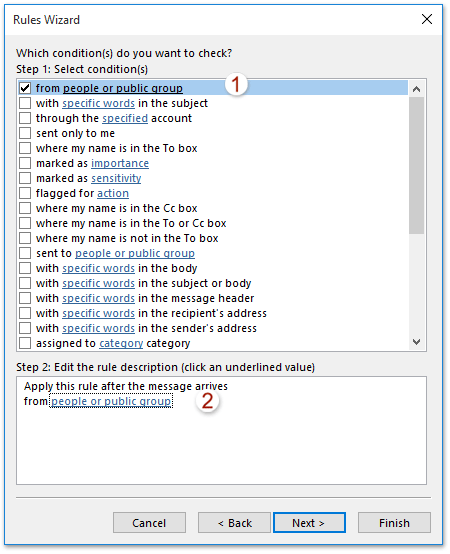
Task: Enable 'where my name is in the Cc box'
Action: (x=25, y=208)
